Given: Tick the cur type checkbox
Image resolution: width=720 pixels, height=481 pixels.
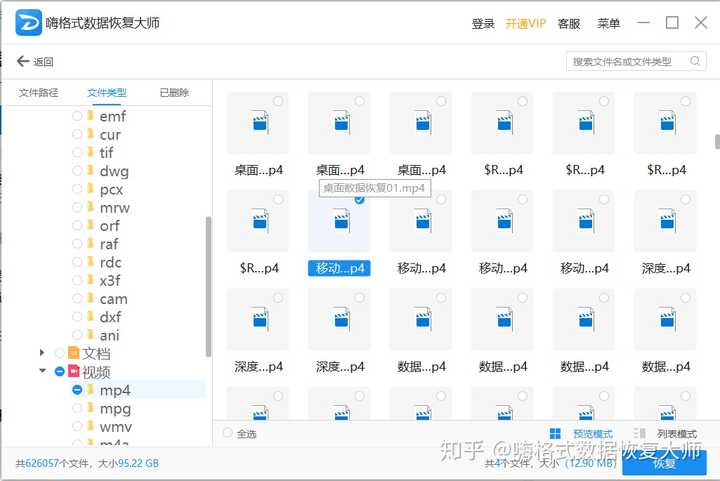Looking at the screenshot, I should pos(77,134).
